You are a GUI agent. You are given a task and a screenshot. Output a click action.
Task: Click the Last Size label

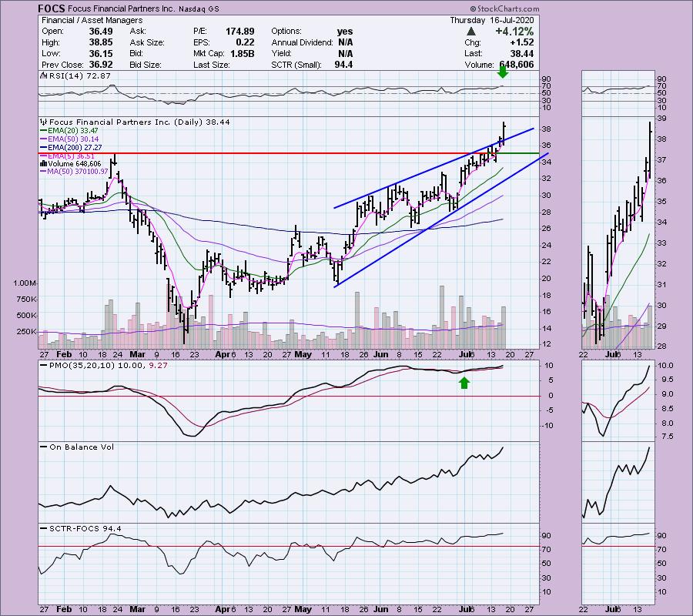(x=211, y=65)
